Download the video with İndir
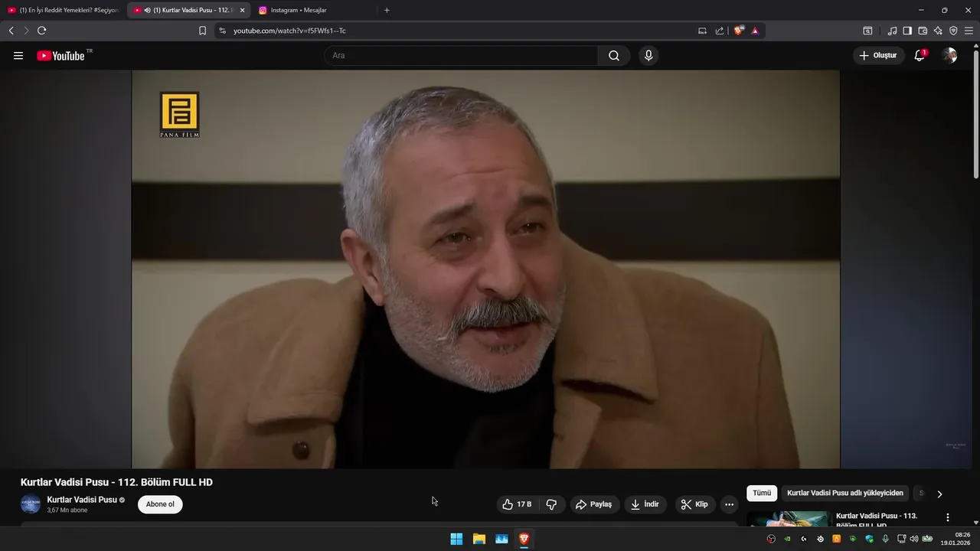Viewport: 980px width, 551px height. click(x=645, y=504)
